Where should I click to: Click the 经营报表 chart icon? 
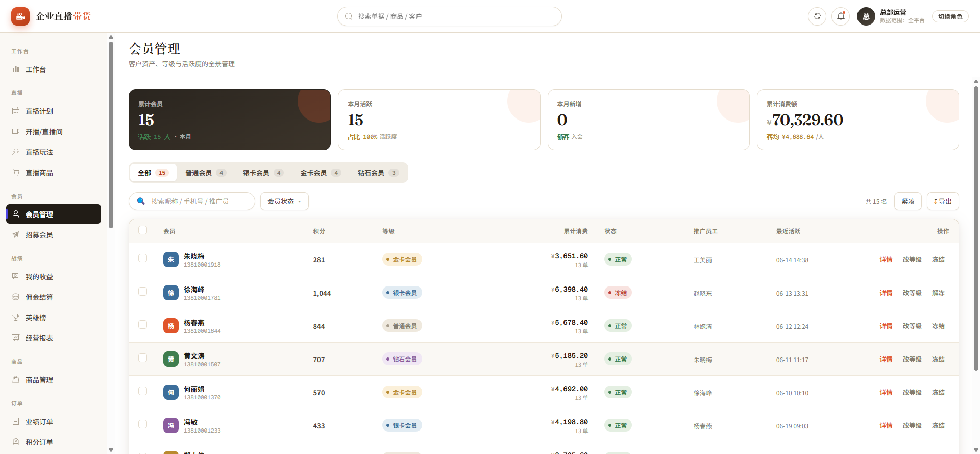16,338
